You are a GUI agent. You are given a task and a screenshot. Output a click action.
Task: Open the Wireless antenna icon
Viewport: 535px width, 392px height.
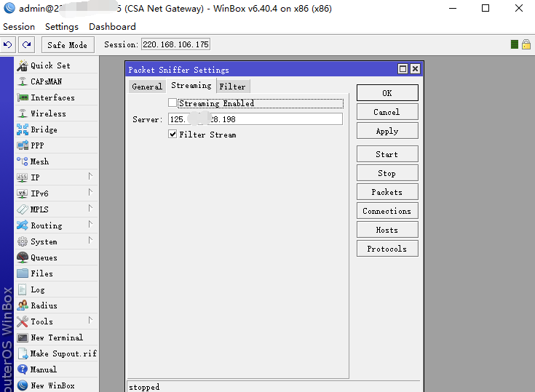23,113
